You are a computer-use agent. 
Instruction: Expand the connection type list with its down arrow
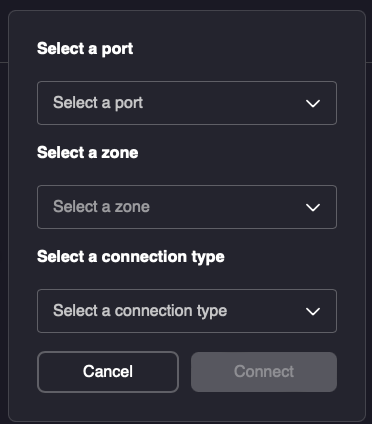(x=313, y=311)
